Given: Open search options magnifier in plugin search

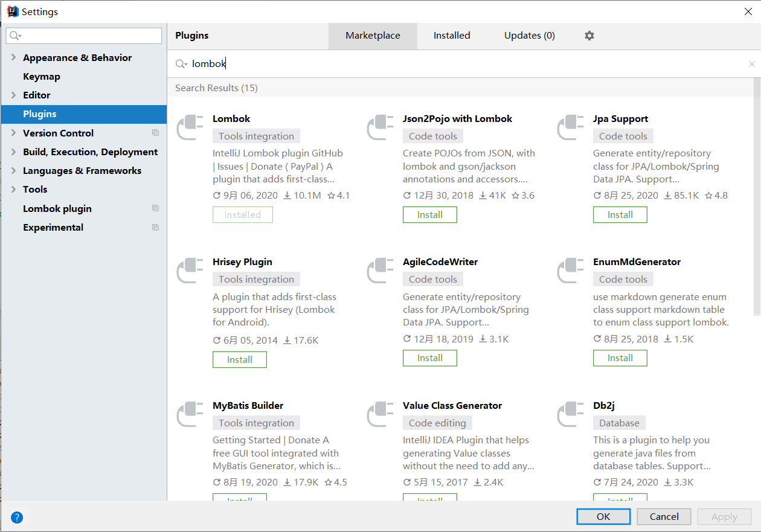Looking at the screenshot, I should point(181,64).
